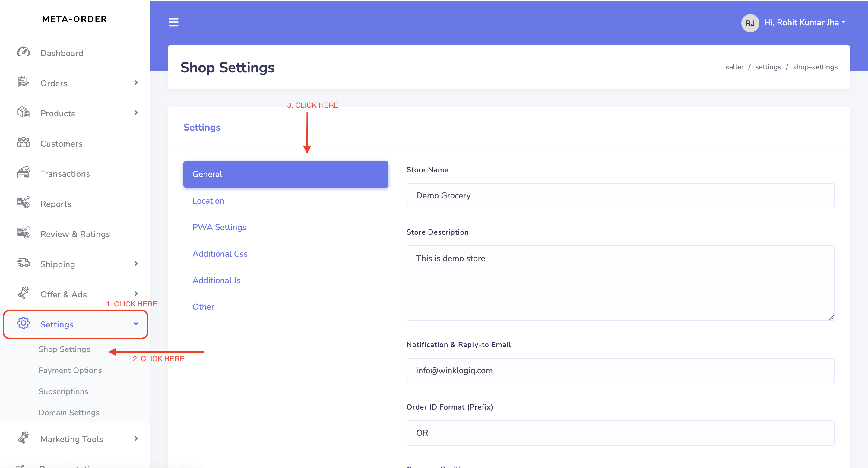Viewport: 868px width, 468px height.
Task: Switch to PWA Settings tab
Action: pos(219,227)
